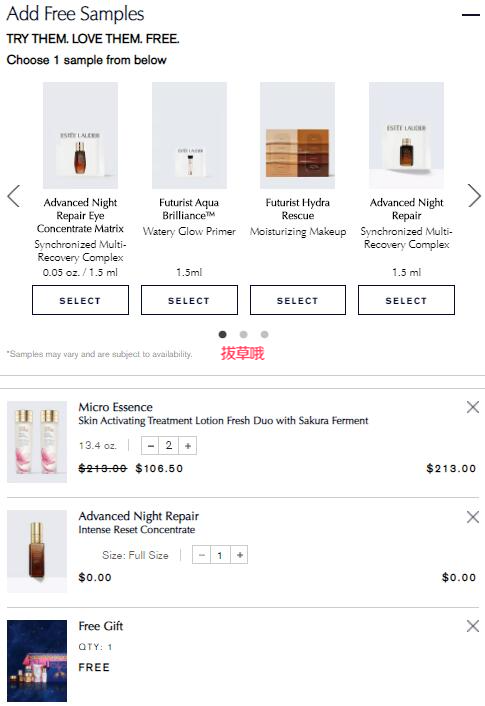Remove Micro Essence from cart

coord(473,407)
